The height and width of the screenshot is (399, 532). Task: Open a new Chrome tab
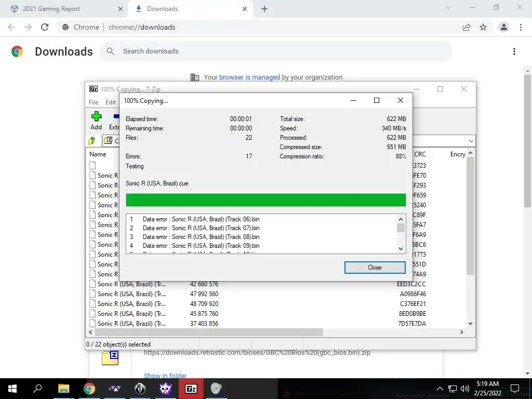[x=264, y=9]
